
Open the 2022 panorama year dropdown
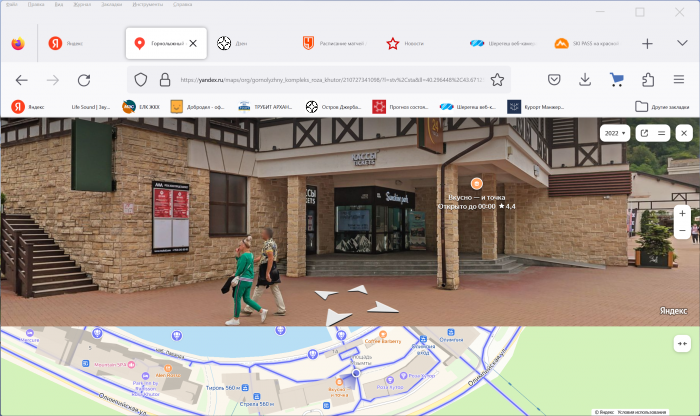[615, 133]
